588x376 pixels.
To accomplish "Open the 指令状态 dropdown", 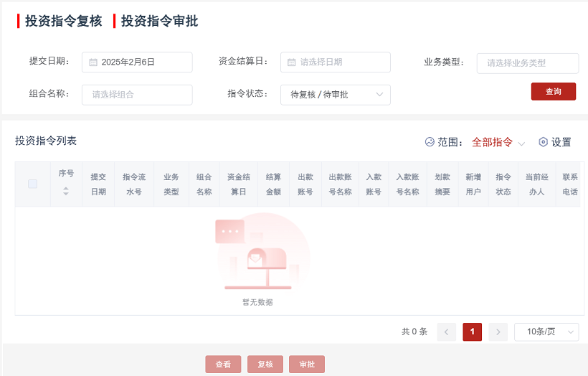I will pyautogui.click(x=335, y=95).
